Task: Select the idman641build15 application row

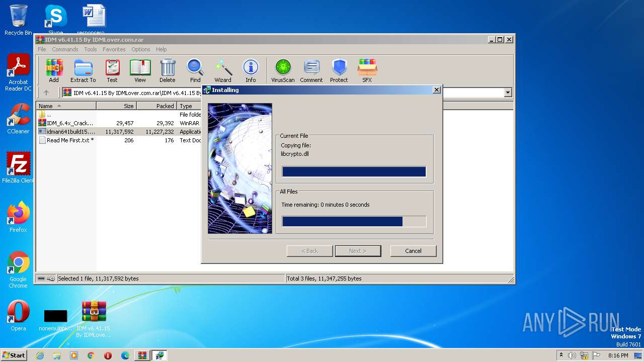Action: [x=119, y=132]
